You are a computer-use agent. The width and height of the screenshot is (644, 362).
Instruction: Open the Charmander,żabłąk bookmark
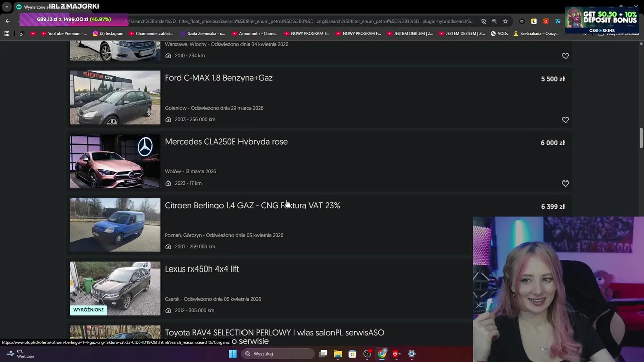[x=151, y=33]
